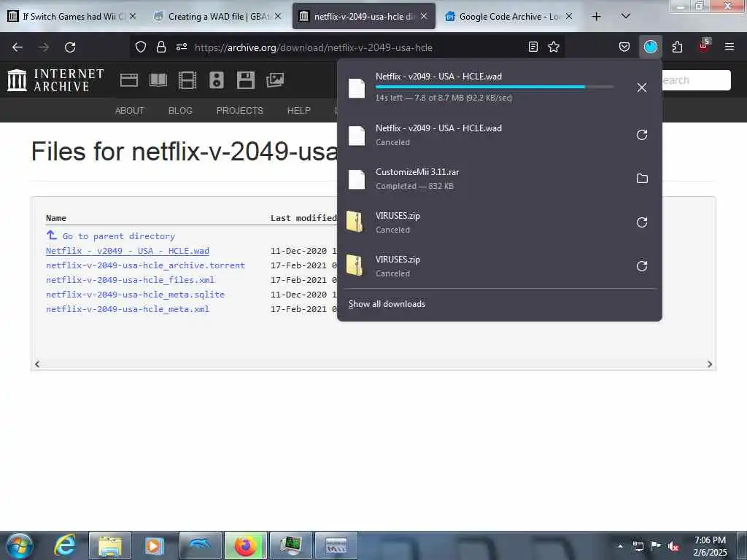The width and height of the screenshot is (747, 560).
Task: Open Windows Explorer folder in taskbar
Action: [x=110, y=545]
